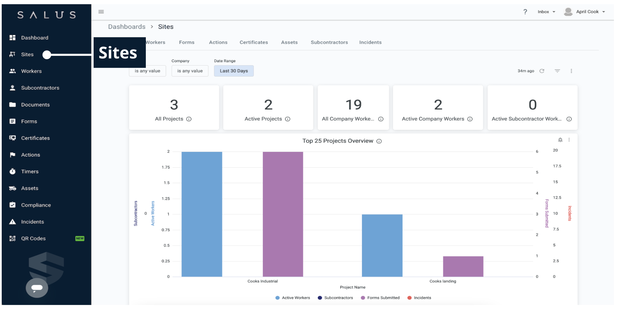Viewport: 644px width, 312px height.
Task: Toggle Active Workers legend series
Action: tap(293, 298)
